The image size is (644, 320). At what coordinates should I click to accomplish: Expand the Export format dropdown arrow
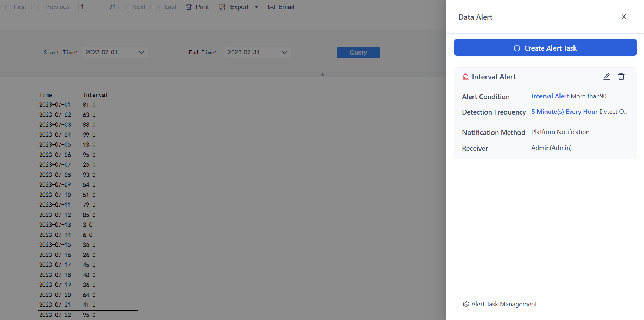pyautogui.click(x=256, y=7)
